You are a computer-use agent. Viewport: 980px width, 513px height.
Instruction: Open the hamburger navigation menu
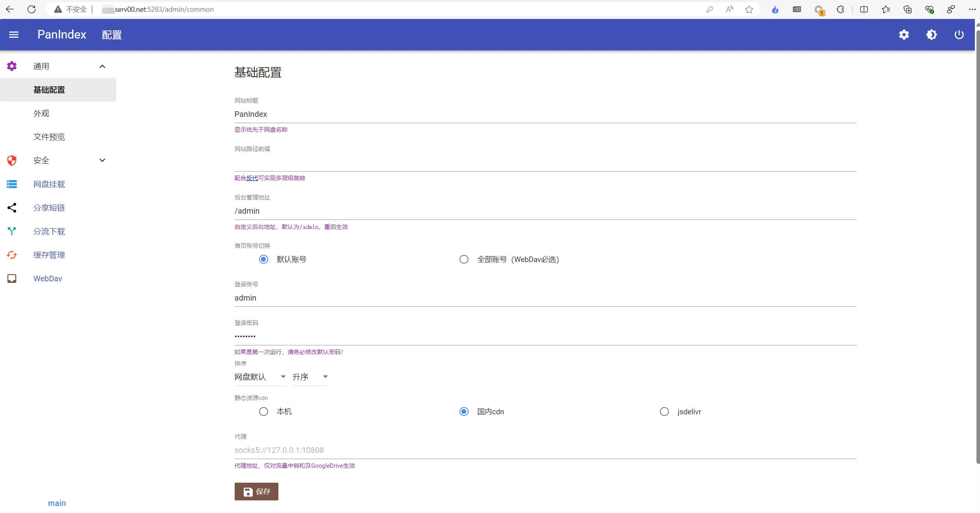click(14, 35)
